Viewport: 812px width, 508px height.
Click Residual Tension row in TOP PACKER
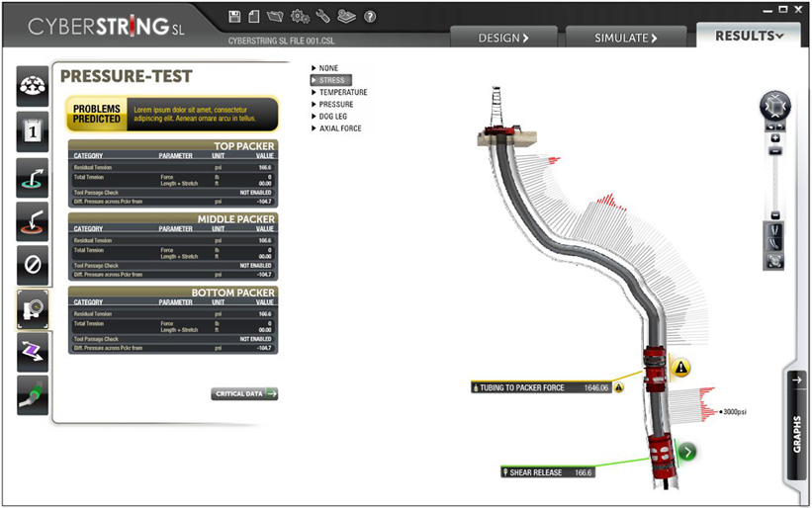pos(173,168)
